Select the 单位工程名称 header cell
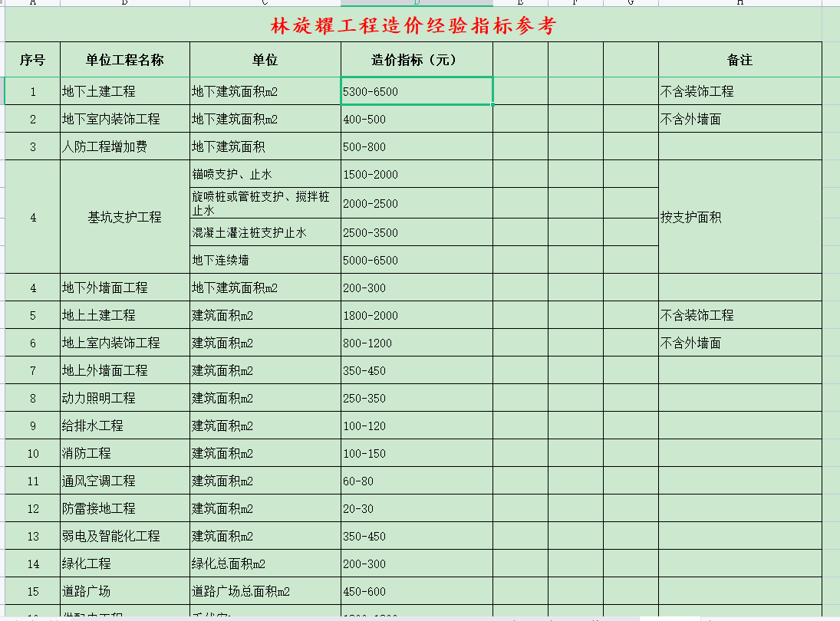This screenshot has width=840, height=621. (x=125, y=60)
